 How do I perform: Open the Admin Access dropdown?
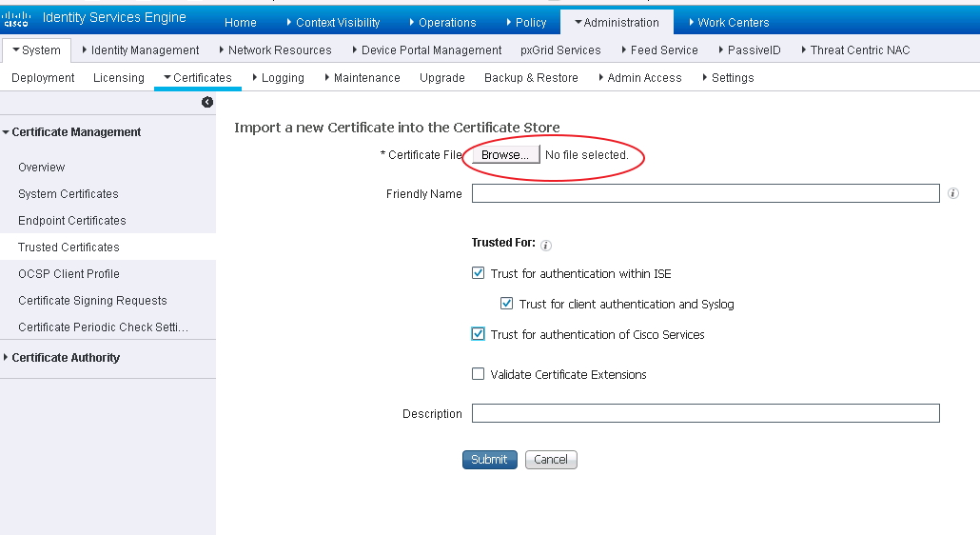(640, 77)
